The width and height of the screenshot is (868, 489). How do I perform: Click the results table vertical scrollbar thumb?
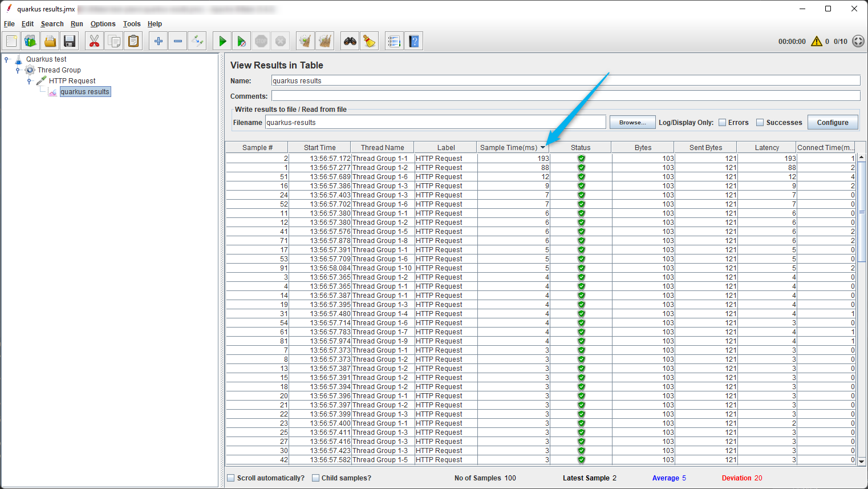click(862, 212)
